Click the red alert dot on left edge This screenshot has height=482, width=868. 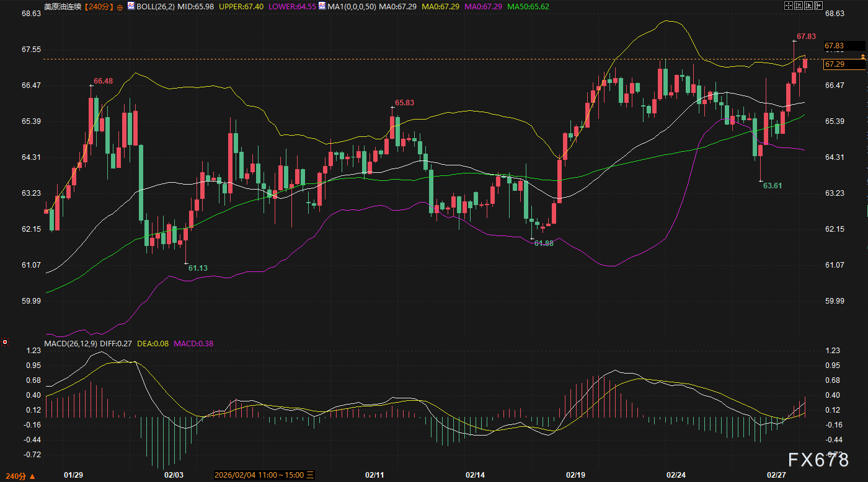5,341
